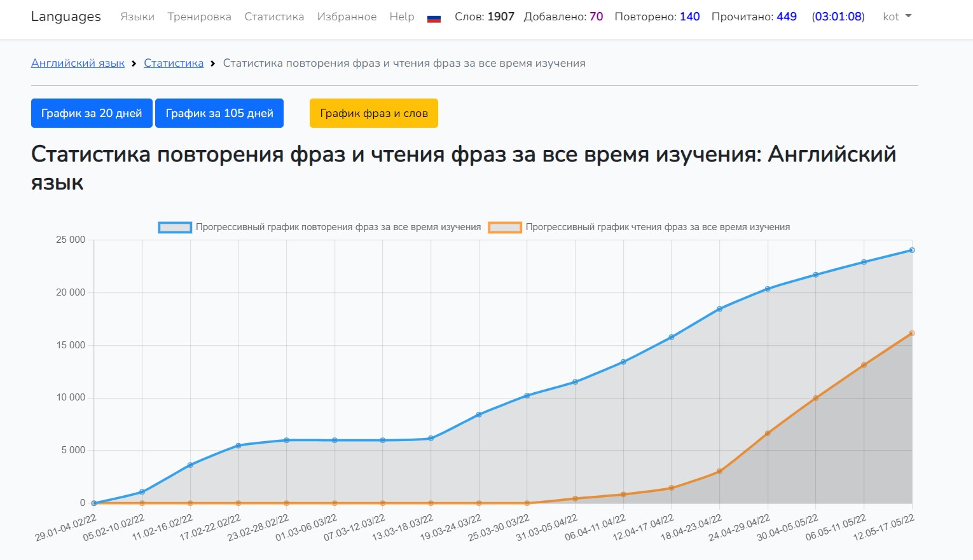Show the График за 20 дней chart
Screen dimensions: 973x560
(x=92, y=113)
